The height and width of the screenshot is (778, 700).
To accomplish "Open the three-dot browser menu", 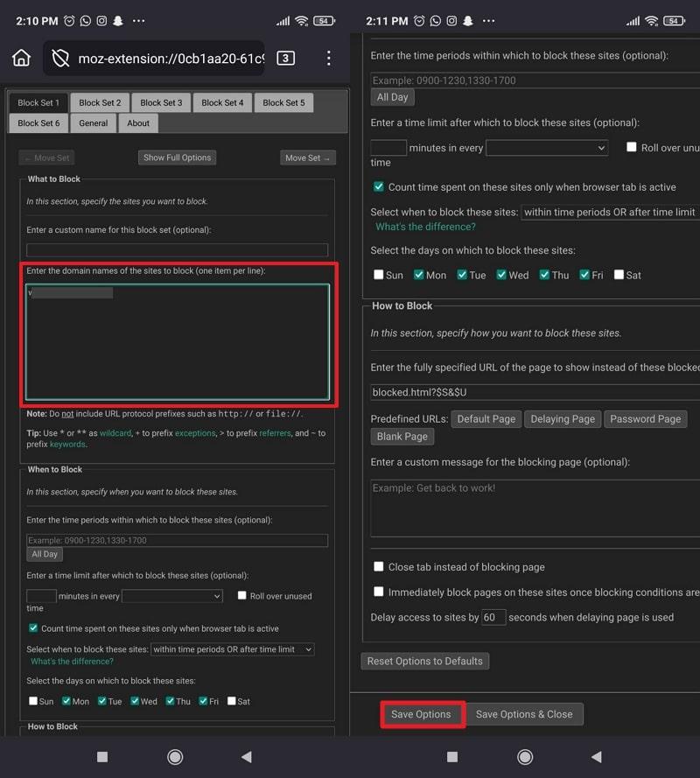I will pyautogui.click(x=329, y=59).
